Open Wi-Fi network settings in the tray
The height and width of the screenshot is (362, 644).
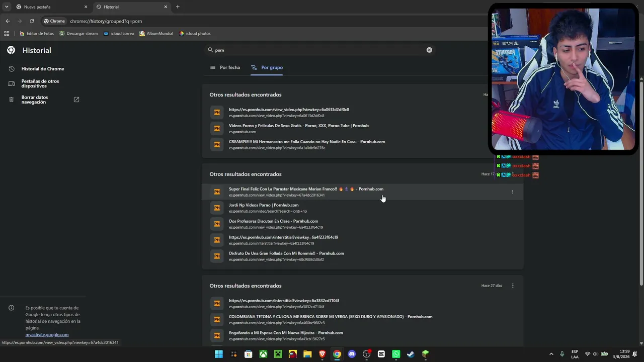[x=587, y=354]
